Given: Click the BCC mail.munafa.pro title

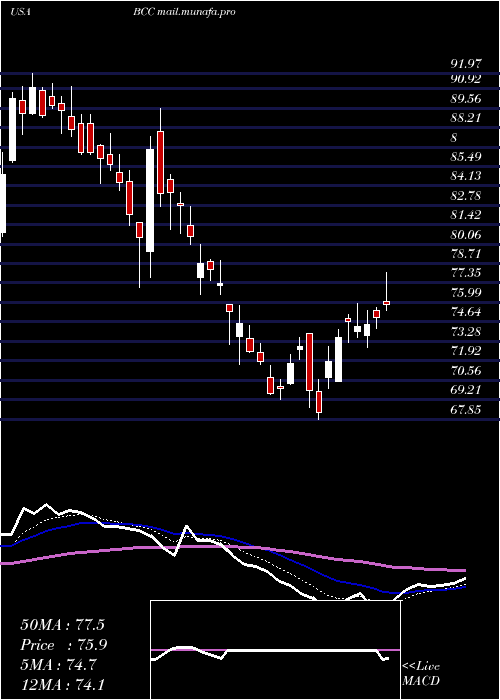Looking at the screenshot, I should pos(184,12).
